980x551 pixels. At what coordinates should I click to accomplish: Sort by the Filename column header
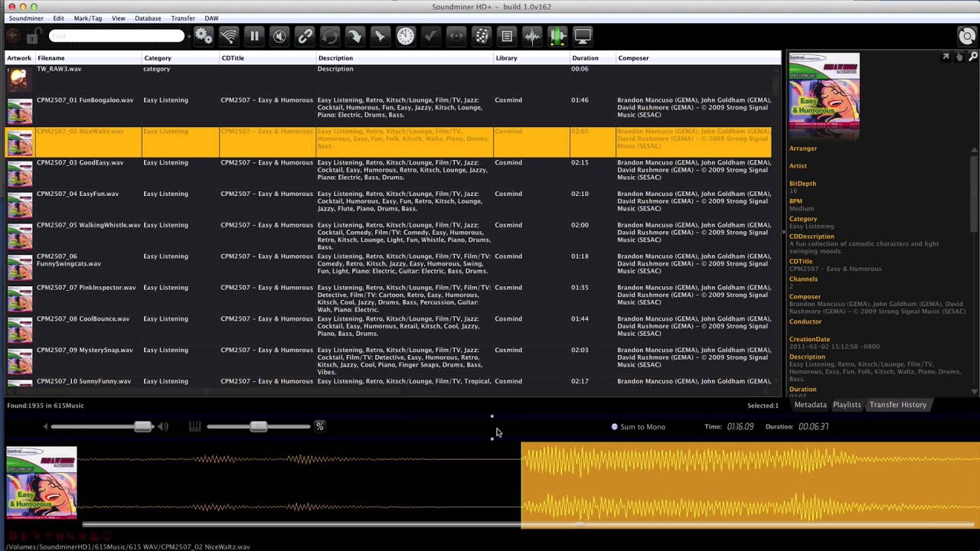tap(88, 58)
